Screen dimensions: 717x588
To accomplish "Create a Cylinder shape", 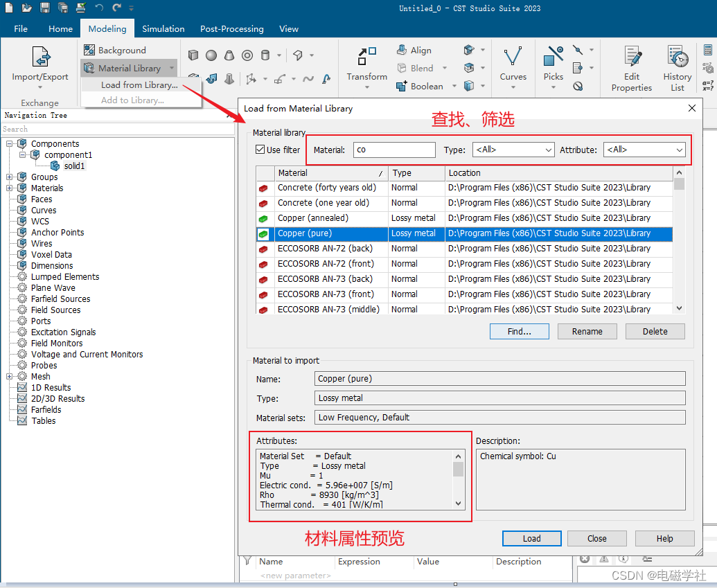I will click(265, 55).
